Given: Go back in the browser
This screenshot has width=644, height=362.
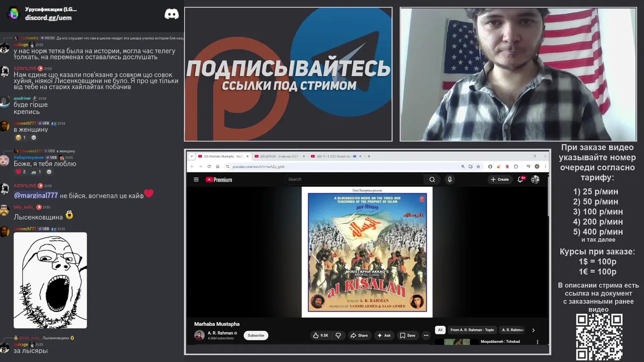Looking at the screenshot, I should pos(192,166).
